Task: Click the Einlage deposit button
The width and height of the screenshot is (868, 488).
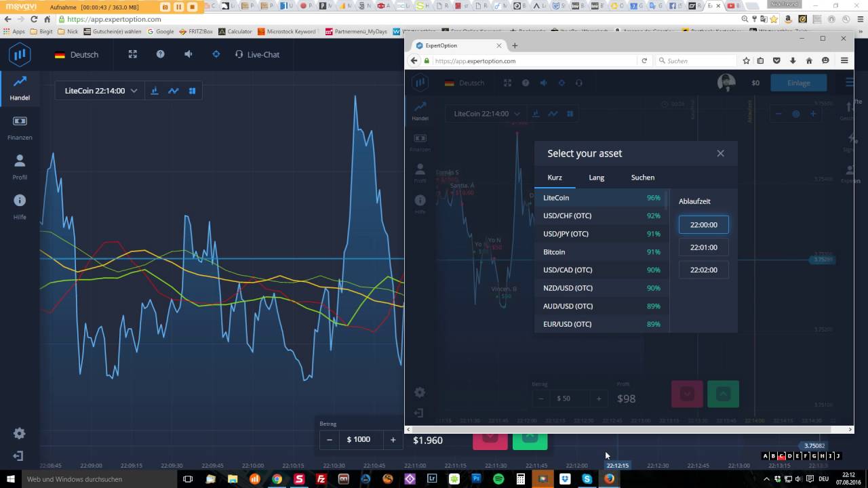Action: click(x=799, y=83)
